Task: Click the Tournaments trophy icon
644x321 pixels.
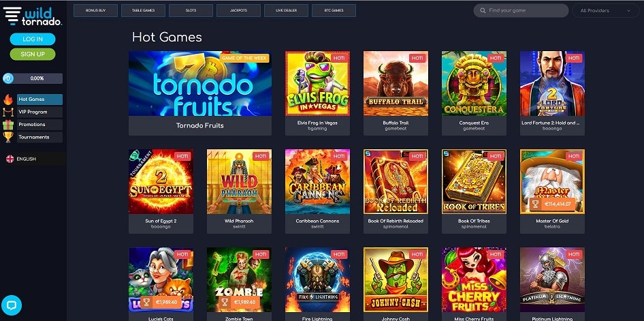Action: [8, 137]
